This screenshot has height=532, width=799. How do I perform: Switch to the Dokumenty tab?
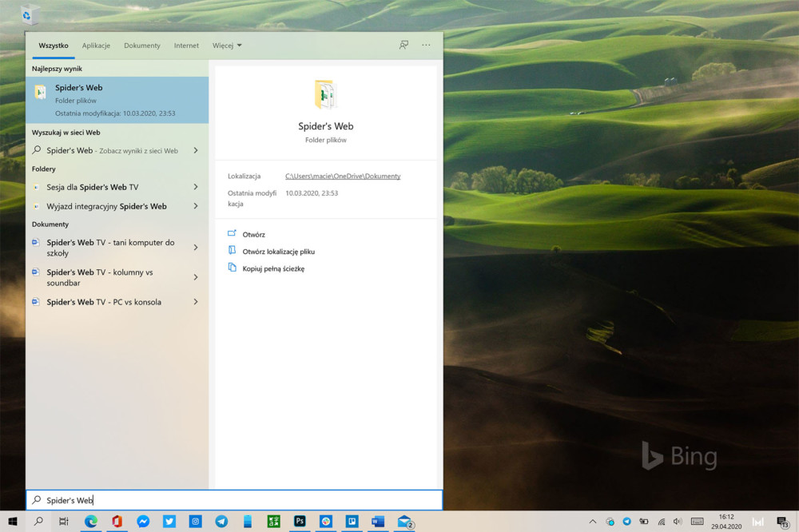click(x=141, y=46)
